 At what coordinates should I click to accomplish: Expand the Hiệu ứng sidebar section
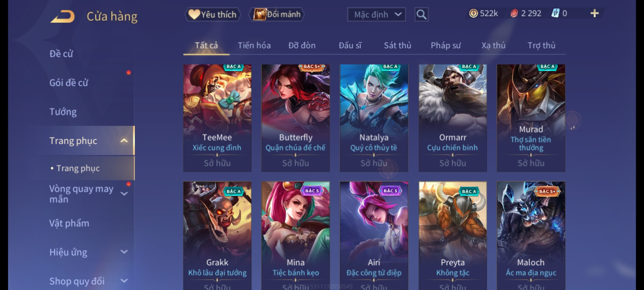point(124,252)
